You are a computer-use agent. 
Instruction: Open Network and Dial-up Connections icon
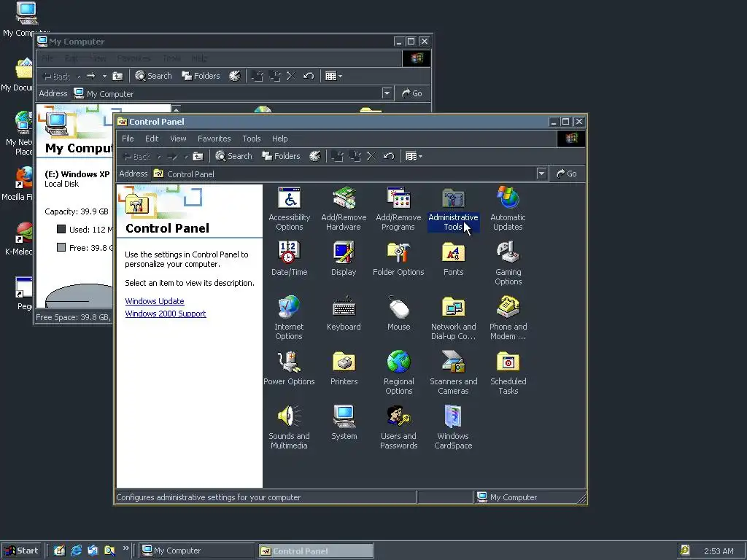[453, 318]
